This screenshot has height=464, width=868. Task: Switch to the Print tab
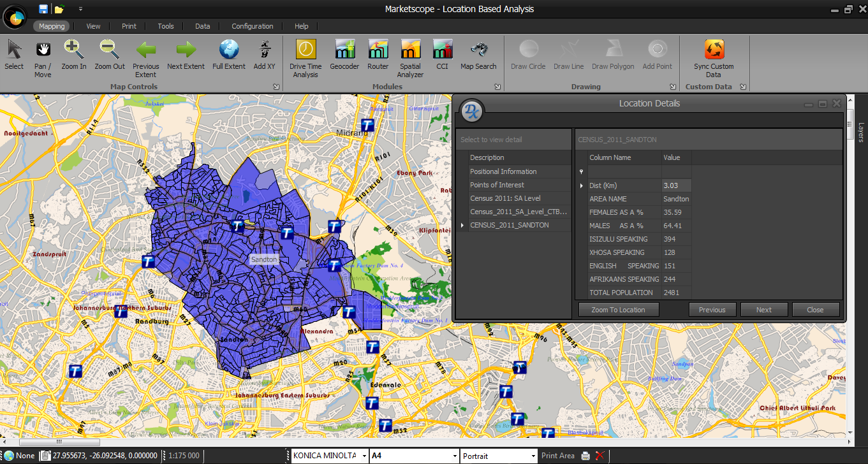click(x=129, y=26)
